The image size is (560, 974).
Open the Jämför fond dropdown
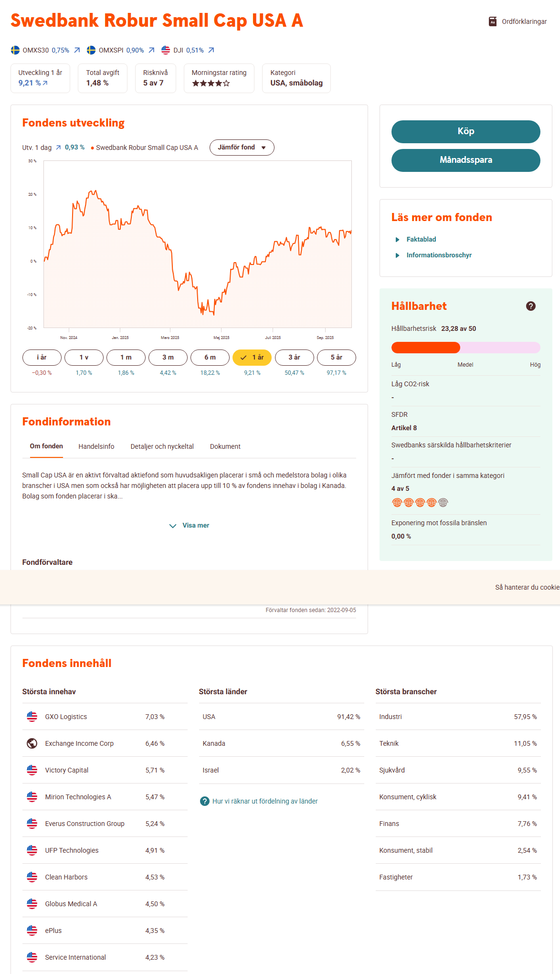click(242, 148)
